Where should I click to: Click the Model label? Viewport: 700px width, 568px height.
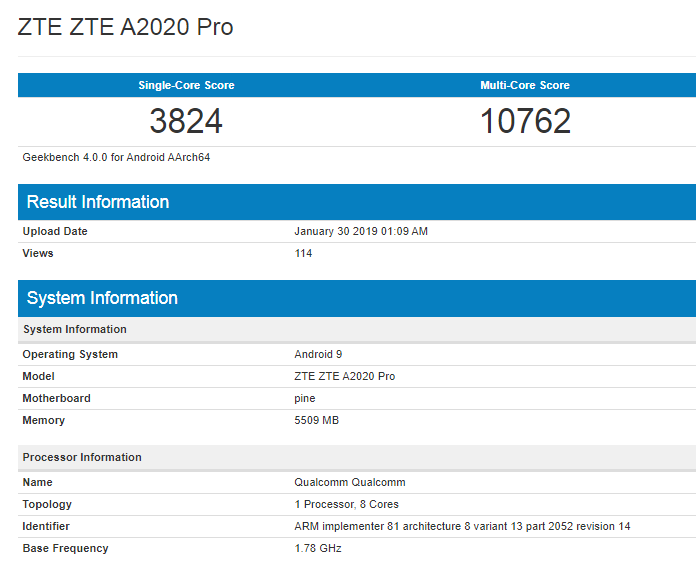tap(38, 376)
